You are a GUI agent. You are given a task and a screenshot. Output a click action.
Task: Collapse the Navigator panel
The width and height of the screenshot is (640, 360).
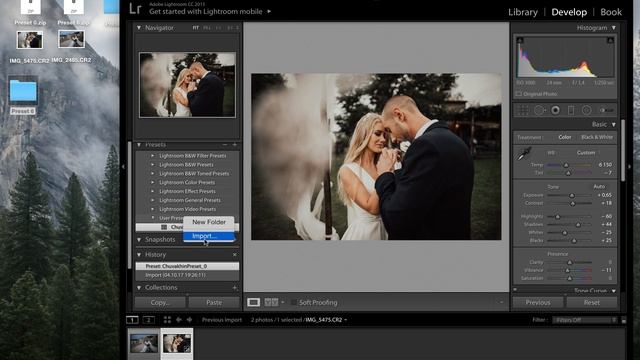139,28
